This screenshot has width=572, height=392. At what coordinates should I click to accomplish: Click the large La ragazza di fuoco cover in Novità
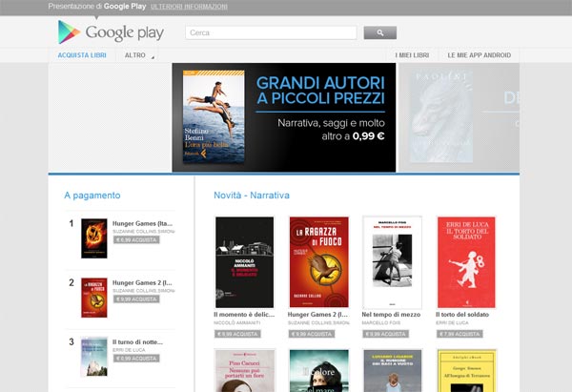(318, 262)
